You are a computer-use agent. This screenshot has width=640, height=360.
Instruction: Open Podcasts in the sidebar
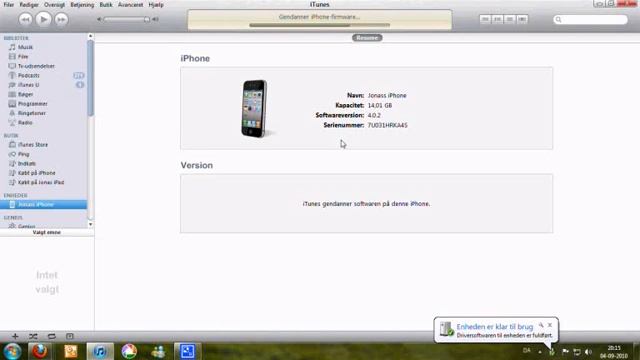coord(29,75)
